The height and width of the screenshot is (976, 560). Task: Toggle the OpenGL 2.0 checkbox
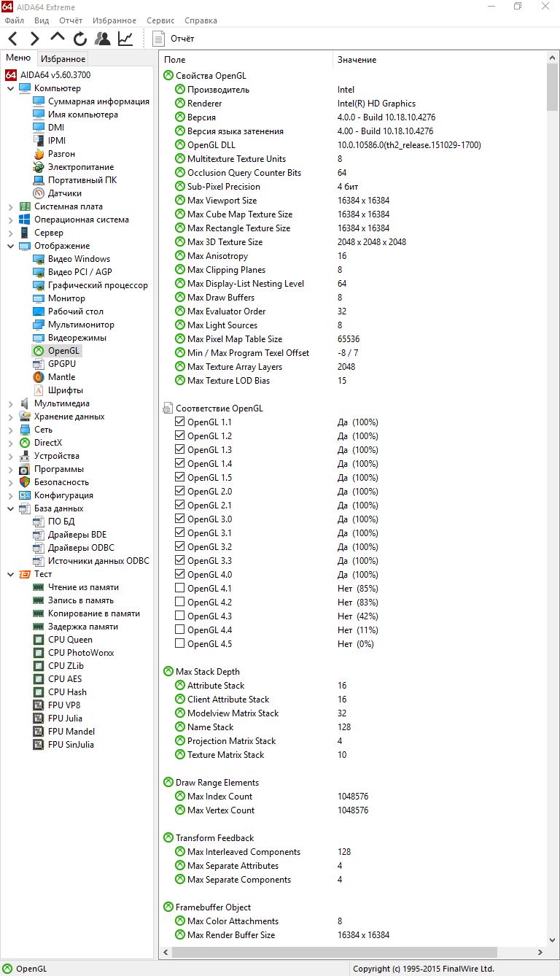[179, 492]
